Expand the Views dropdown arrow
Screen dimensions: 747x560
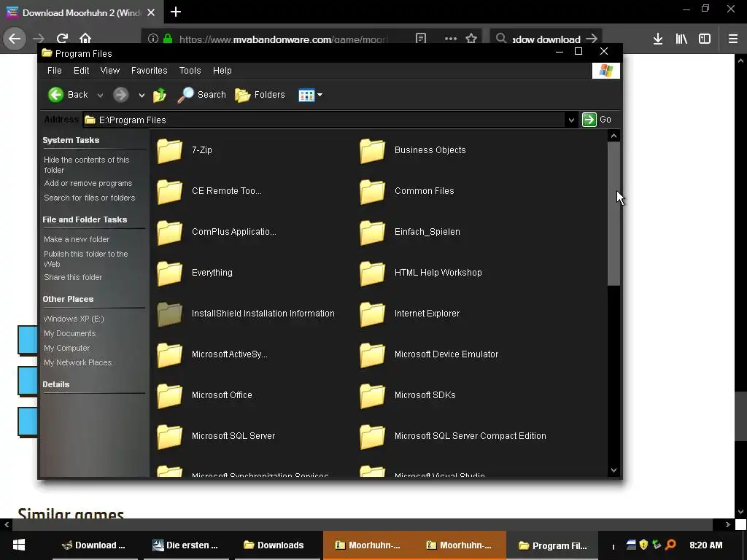click(320, 95)
